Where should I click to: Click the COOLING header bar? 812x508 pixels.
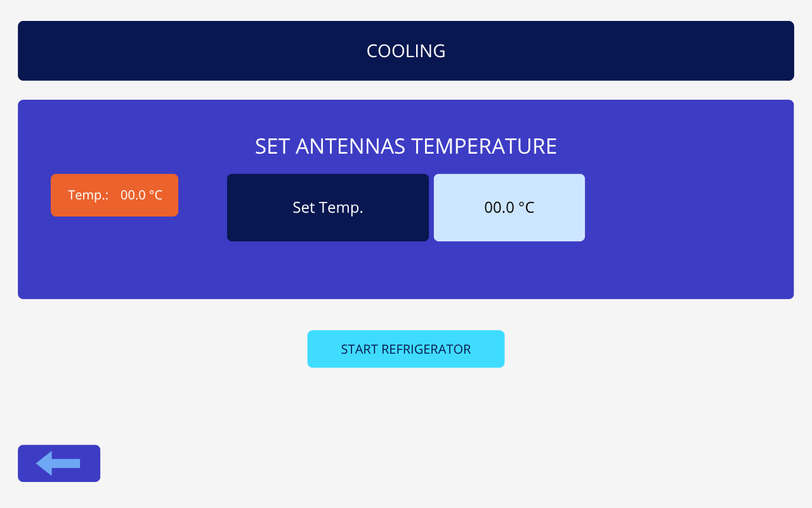406,51
